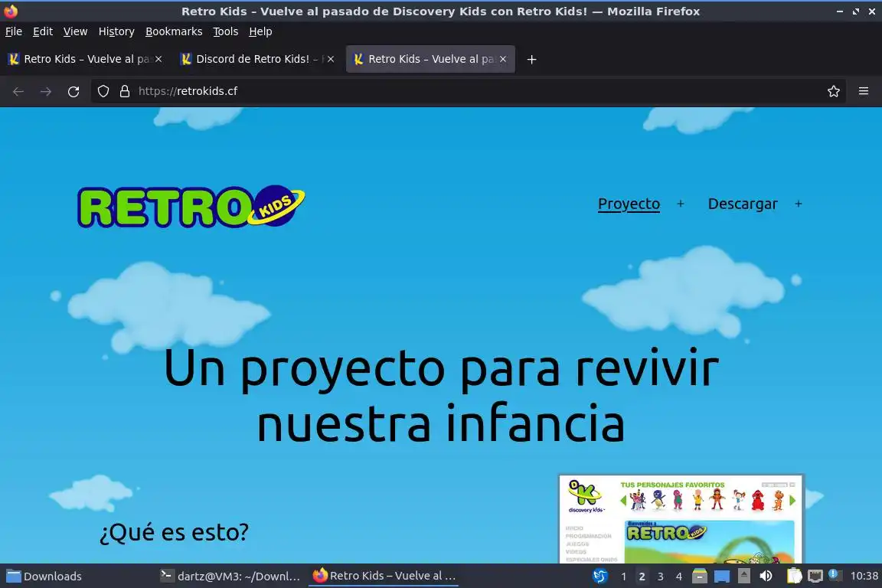Select Retro Kids Firefox taskbar entry
The image size is (882, 588).
click(384, 576)
